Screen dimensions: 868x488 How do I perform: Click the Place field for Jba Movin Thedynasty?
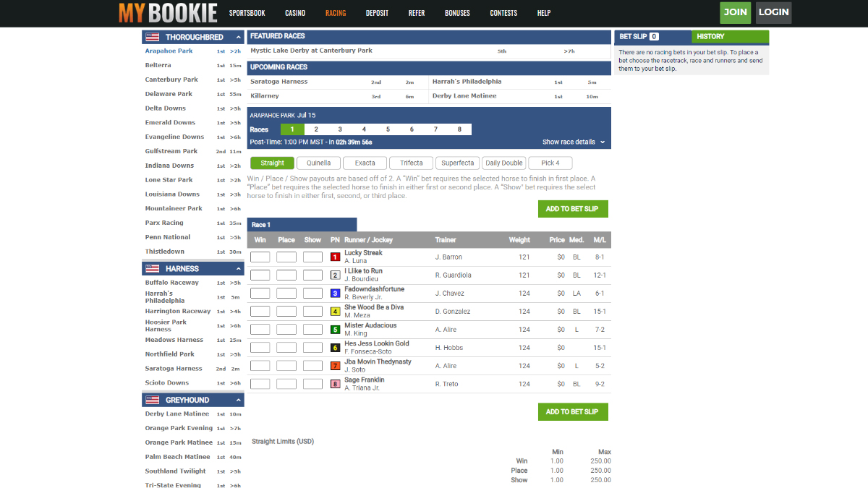286,366
